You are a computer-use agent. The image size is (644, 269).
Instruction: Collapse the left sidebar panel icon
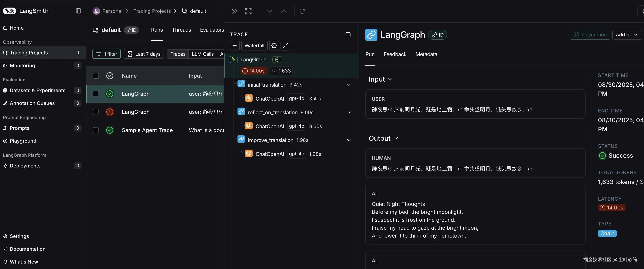click(78, 11)
